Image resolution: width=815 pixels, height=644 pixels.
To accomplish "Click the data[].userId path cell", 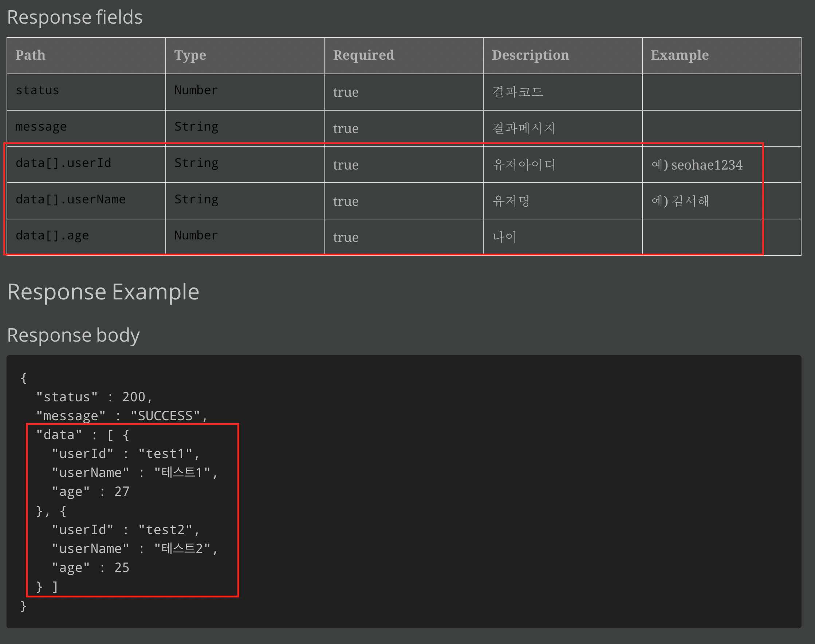I will [x=63, y=163].
